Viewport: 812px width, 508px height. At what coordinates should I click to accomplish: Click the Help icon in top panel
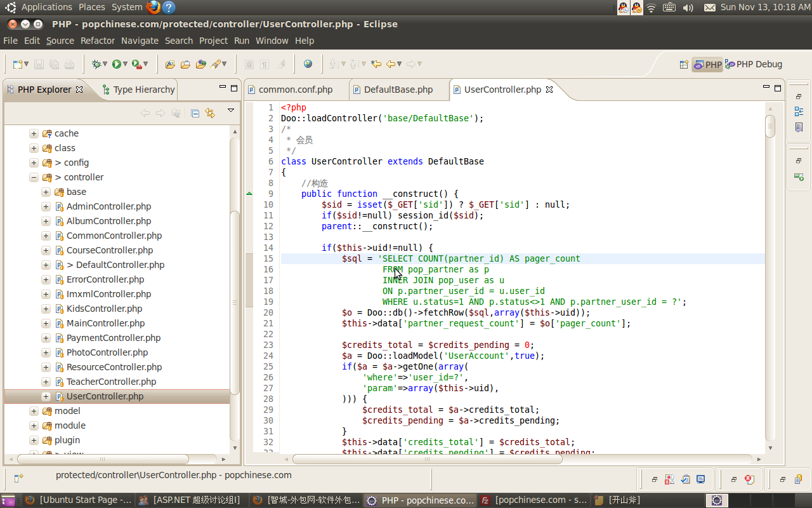(168, 8)
